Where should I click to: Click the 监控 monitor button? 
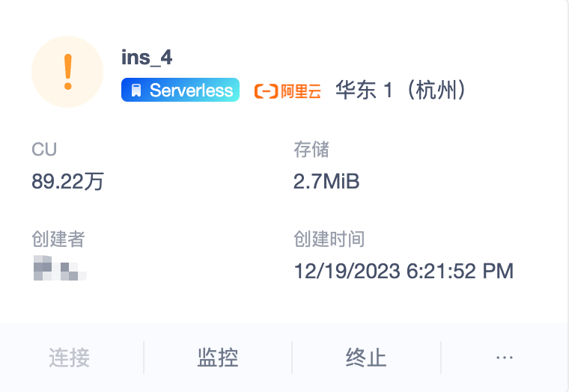click(218, 358)
